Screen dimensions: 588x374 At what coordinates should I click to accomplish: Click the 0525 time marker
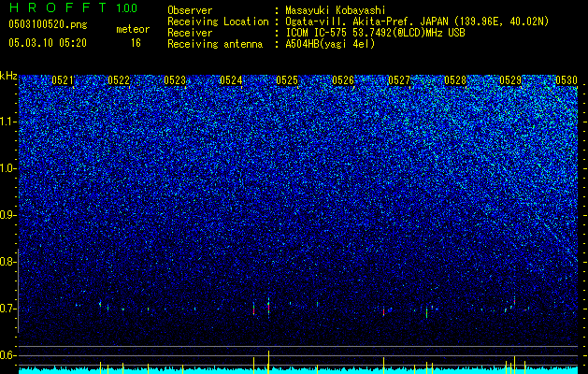click(x=287, y=80)
